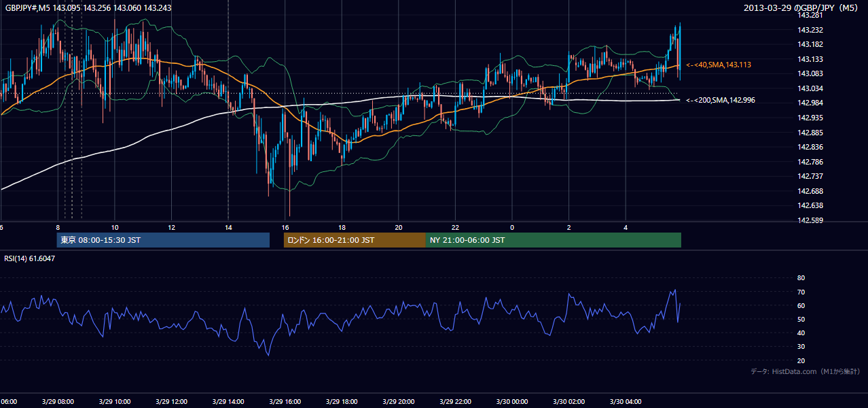Click the bottom date label 3/29 18:00

click(x=342, y=402)
